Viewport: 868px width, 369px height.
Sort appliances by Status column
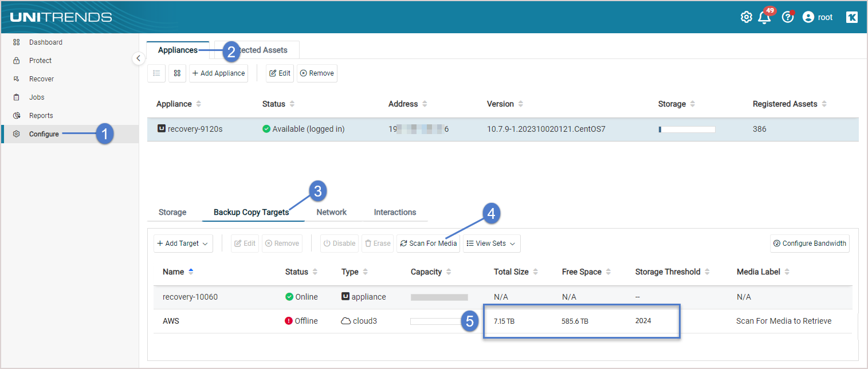278,104
